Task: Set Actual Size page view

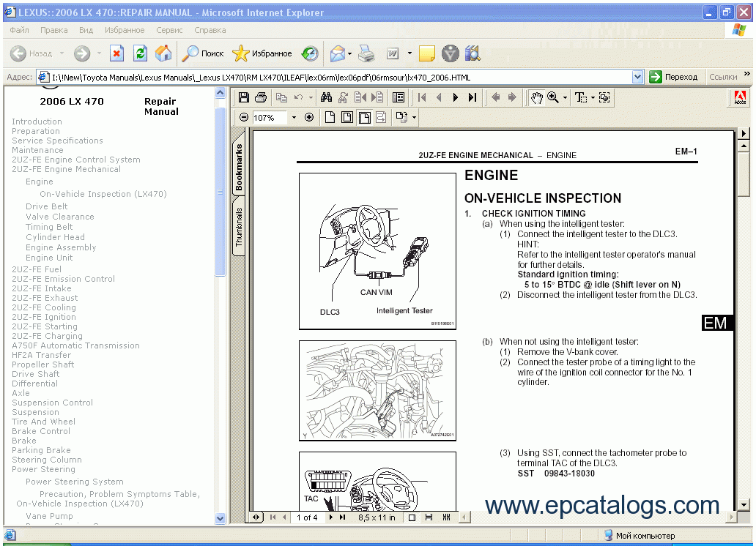Action: pos(330,117)
